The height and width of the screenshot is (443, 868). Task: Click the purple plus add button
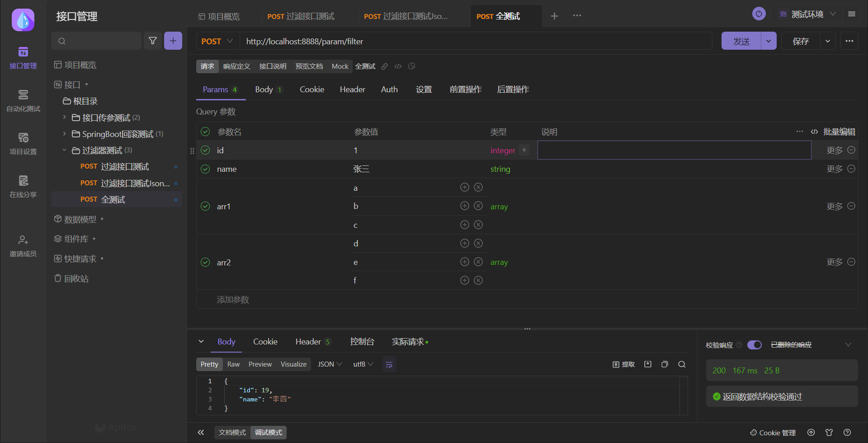(173, 41)
